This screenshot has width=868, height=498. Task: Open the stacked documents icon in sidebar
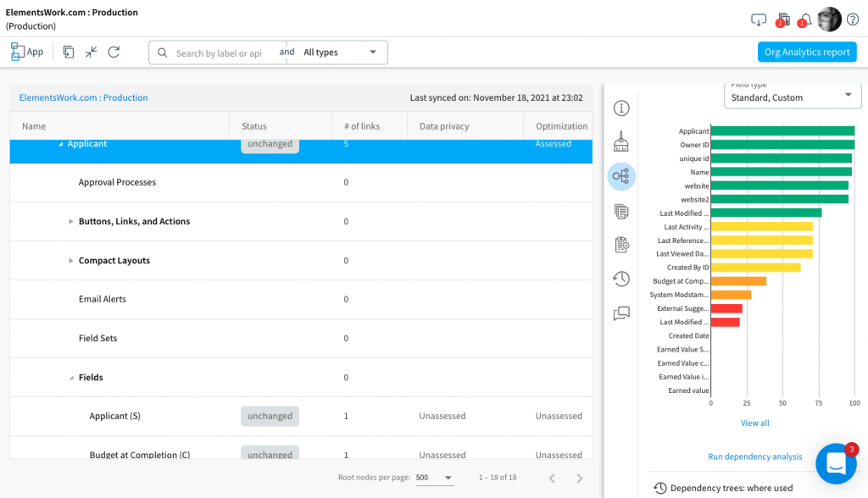click(x=621, y=211)
